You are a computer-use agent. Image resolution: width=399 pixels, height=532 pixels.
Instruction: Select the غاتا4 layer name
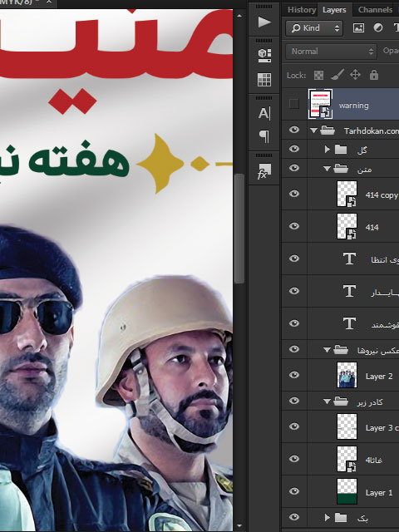374,460
